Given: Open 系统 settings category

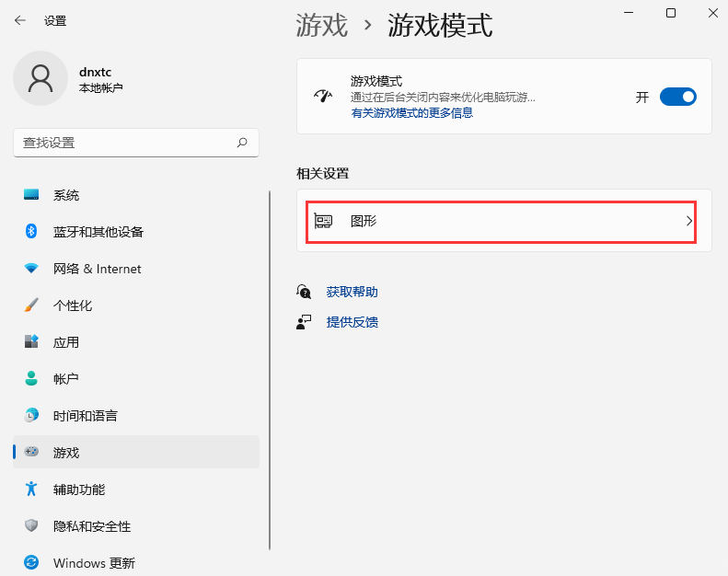Looking at the screenshot, I should (136, 195).
